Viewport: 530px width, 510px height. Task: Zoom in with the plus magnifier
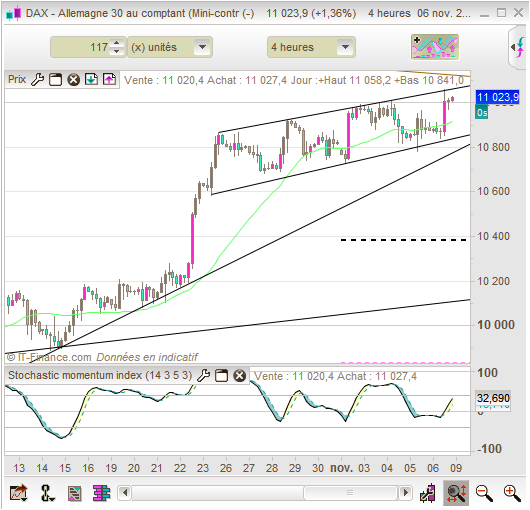512,493
